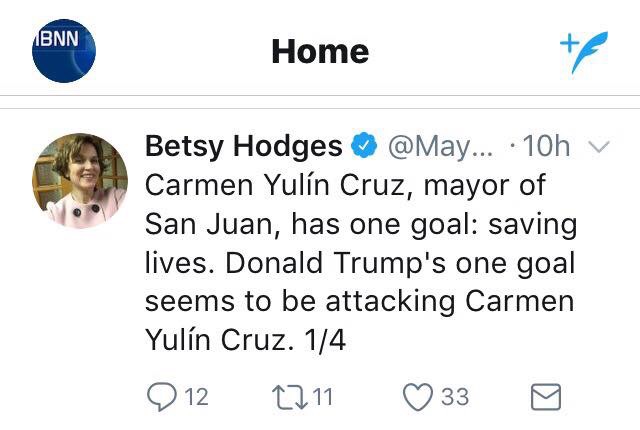Click the Betsy Hodges display name

coord(243,147)
